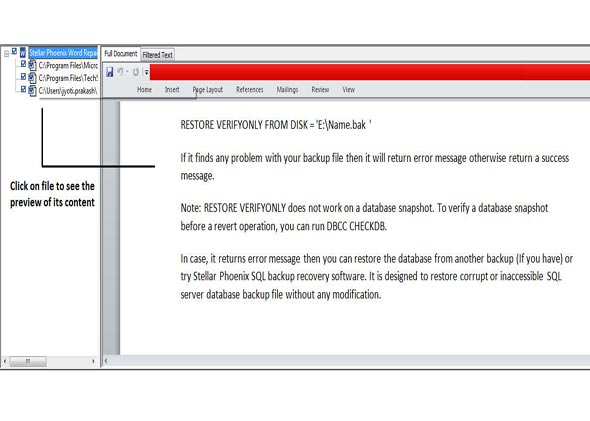Open the View ribbon tab

(x=348, y=90)
